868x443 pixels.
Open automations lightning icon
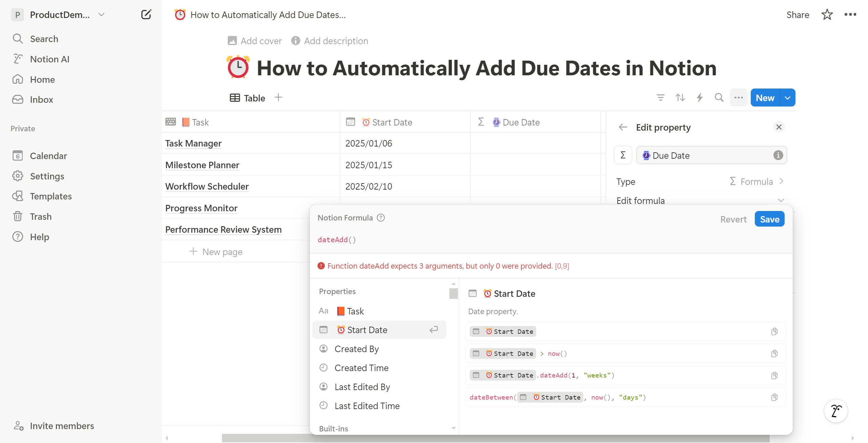(x=700, y=98)
